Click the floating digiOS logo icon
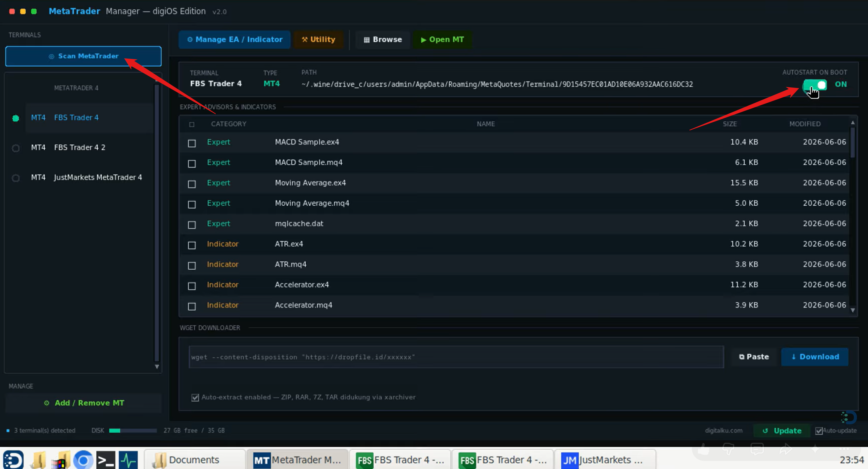Viewport: 868px width, 469px height. point(848,417)
